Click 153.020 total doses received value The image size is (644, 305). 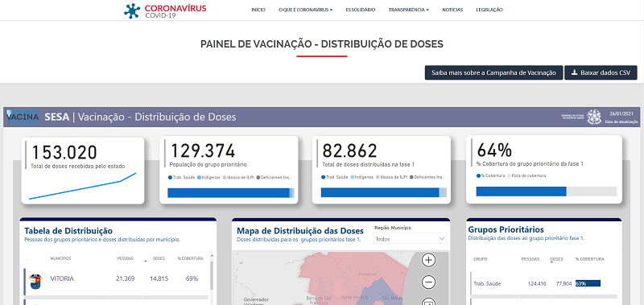(x=64, y=153)
